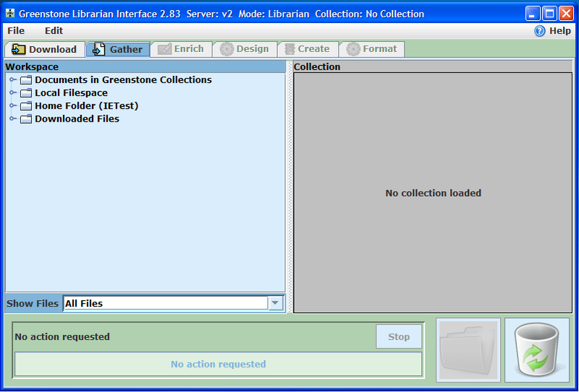Click the Help question mark icon
The image size is (579, 392).
pos(539,31)
